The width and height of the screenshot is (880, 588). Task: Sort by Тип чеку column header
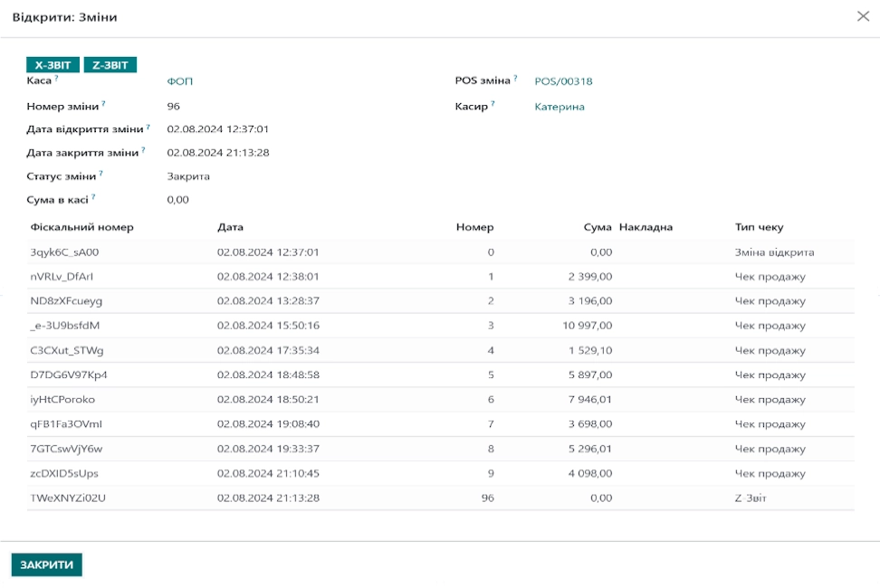760,227
